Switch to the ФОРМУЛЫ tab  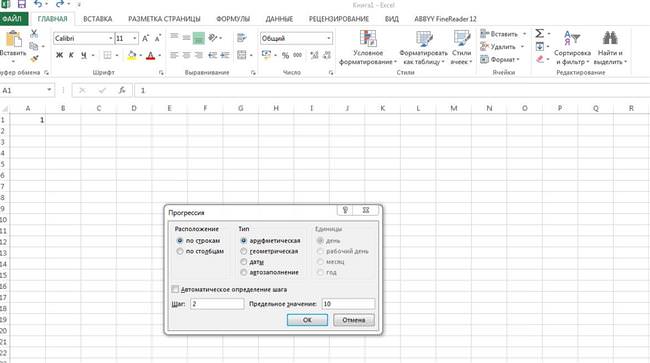233,19
